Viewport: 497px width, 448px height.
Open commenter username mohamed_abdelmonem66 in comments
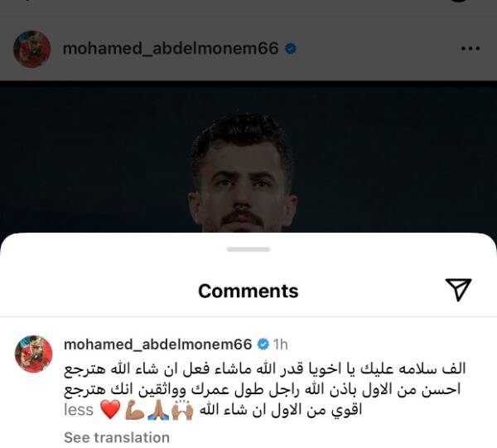[158, 344]
